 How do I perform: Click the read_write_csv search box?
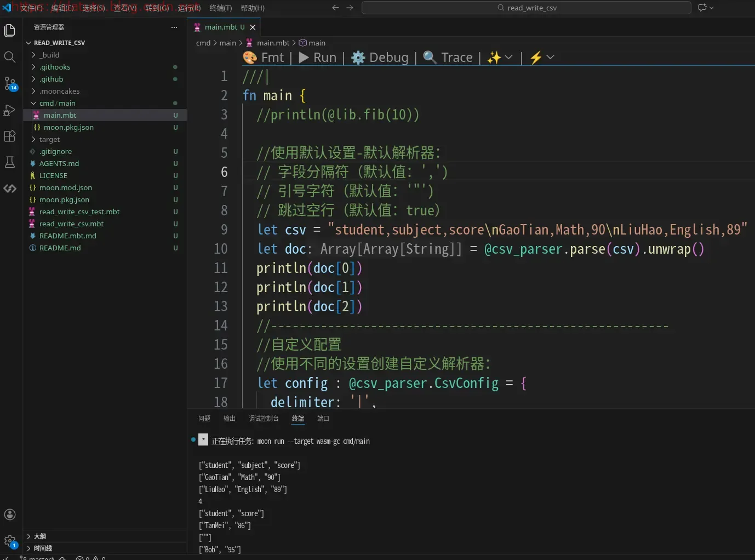[526, 8]
